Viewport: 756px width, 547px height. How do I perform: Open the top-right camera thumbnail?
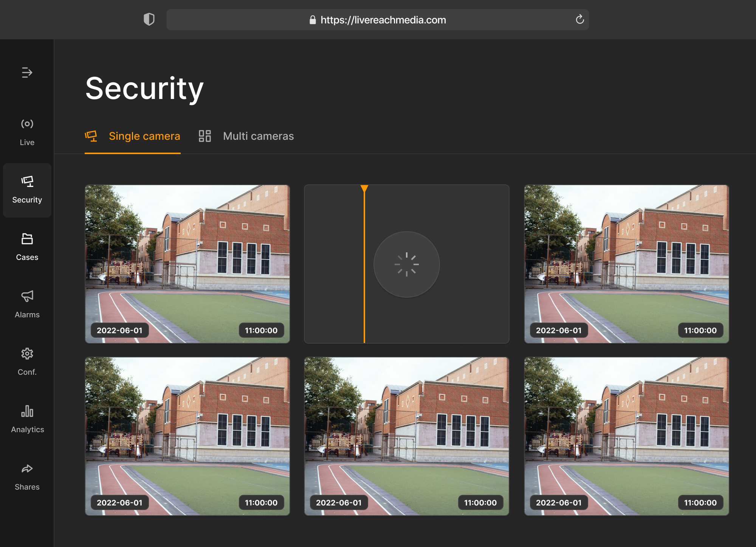click(626, 264)
